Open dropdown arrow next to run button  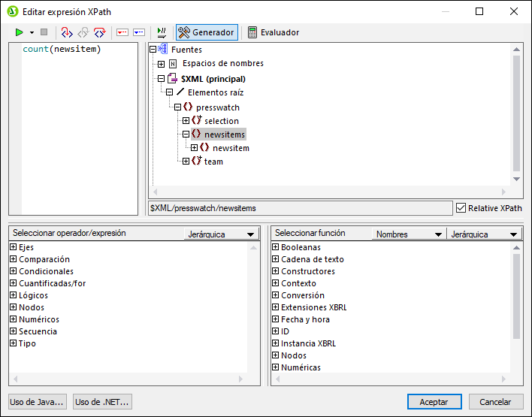(32, 32)
